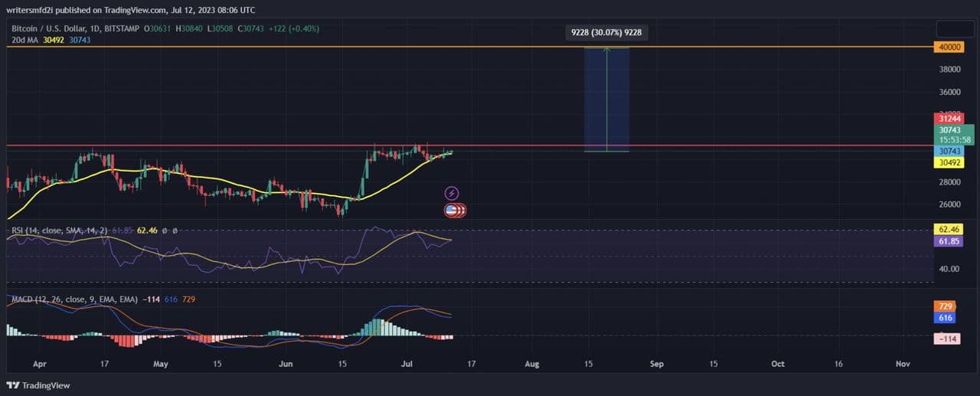Click the purple lightning bolt event icon

452,193
